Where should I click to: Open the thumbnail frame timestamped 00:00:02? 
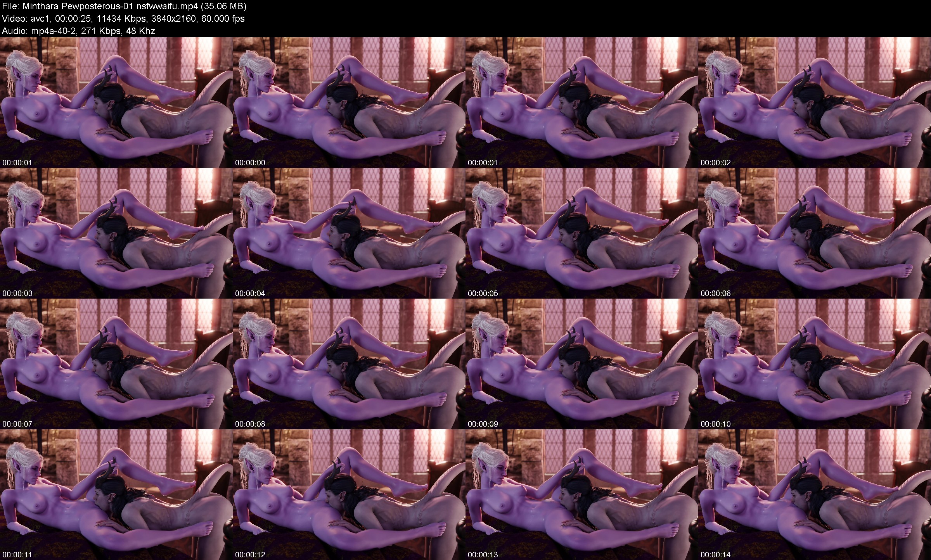(815, 102)
